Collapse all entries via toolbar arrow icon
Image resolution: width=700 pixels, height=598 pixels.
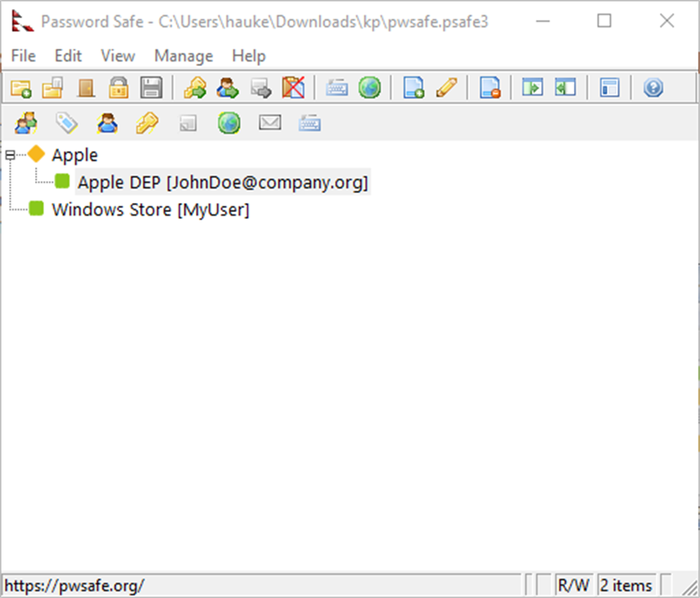click(x=566, y=88)
